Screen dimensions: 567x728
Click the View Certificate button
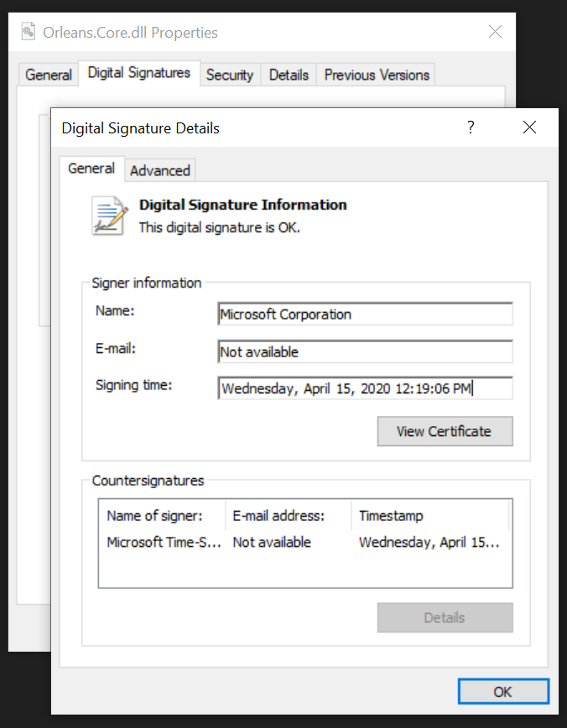pyautogui.click(x=445, y=431)
